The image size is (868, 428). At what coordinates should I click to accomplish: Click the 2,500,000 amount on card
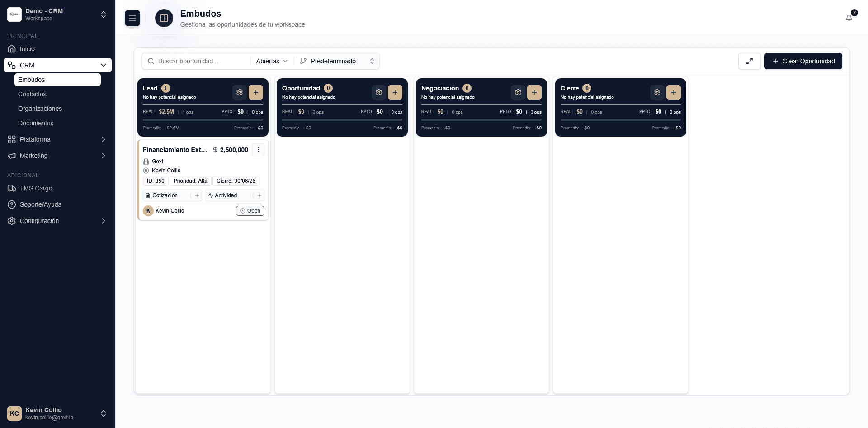(x=234, y=150)
